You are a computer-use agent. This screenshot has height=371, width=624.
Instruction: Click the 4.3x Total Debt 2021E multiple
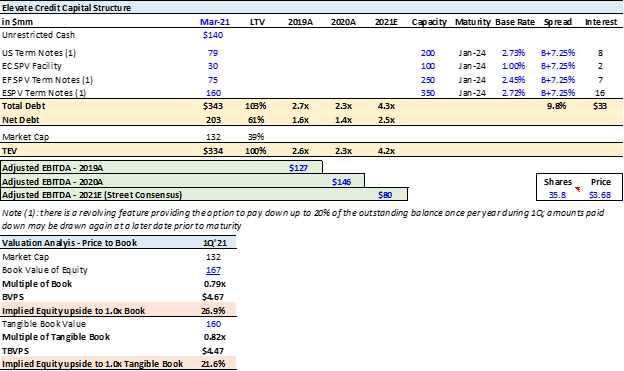pyautogui.click(x=386, y=106)
